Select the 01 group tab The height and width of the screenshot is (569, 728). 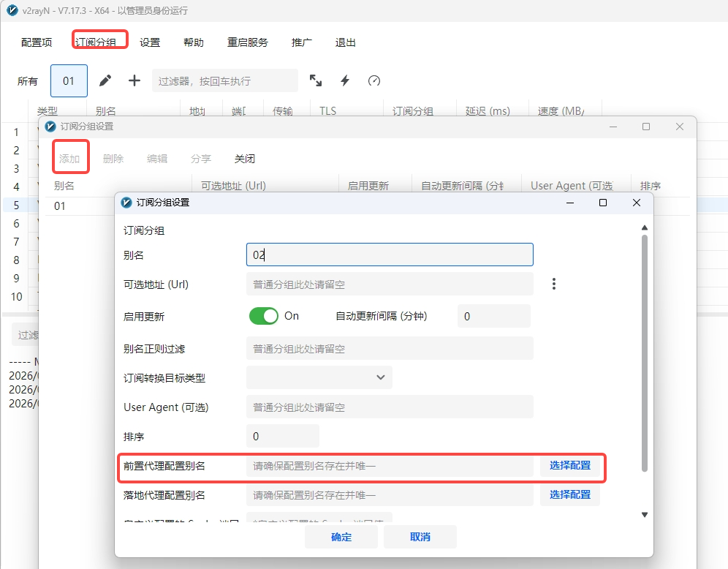(69, 81)
